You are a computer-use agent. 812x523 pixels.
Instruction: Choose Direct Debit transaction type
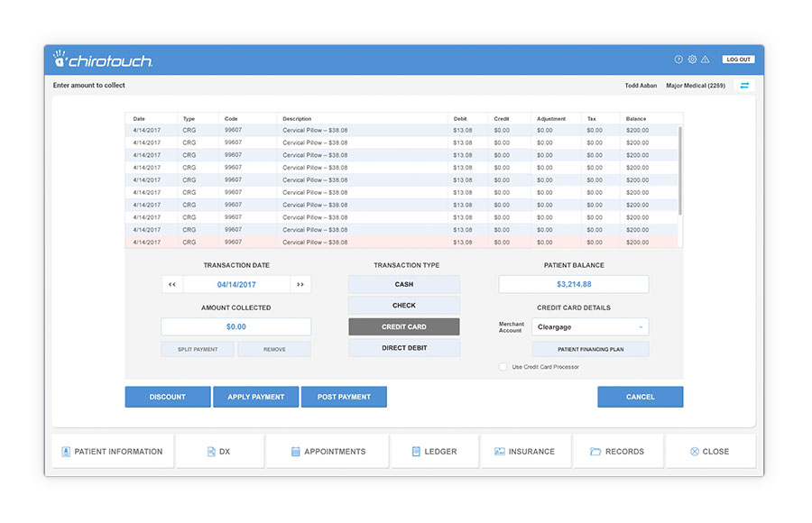403,348
